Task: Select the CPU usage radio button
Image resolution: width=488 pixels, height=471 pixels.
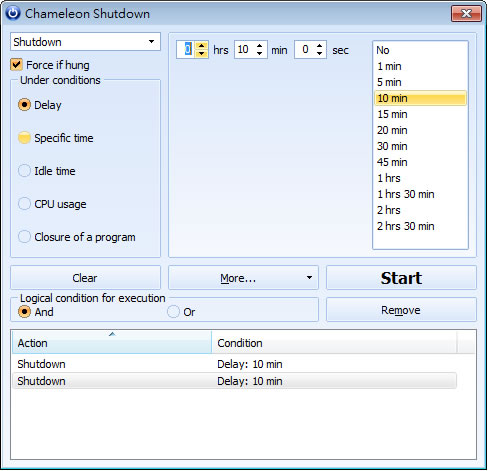Action: pos(24,204)
